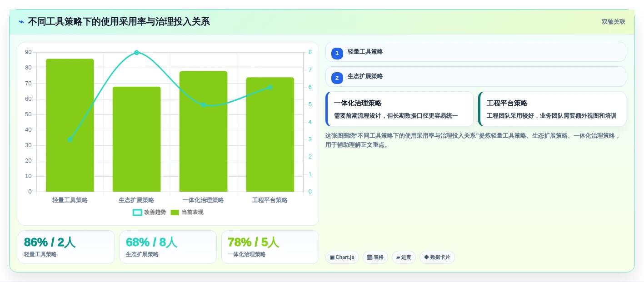Click text 需要前期流程设计，但长期数据口径更容易统一

[396, 116]
